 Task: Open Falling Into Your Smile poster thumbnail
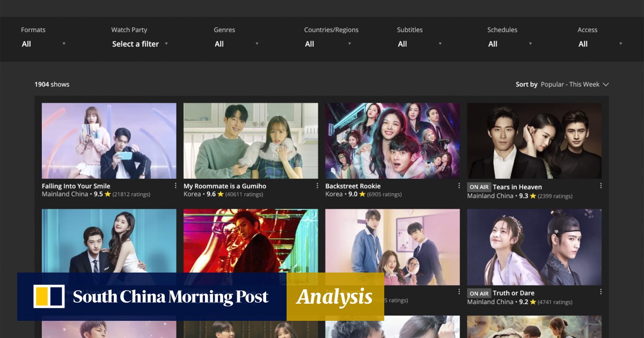pyautogui.click(x=109, y=141)
